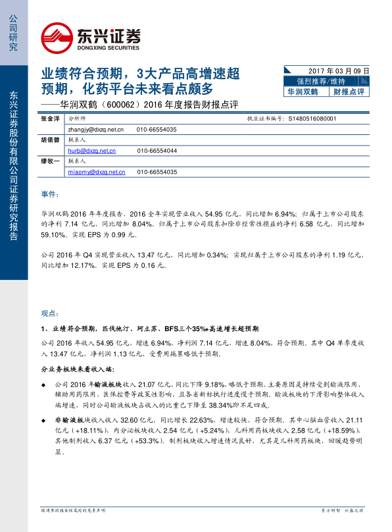Image resolution: width=392 pixels, height=532 pixels.
Task: Click the main title beginning 业绩符合预期
Action: click(140, 81)
